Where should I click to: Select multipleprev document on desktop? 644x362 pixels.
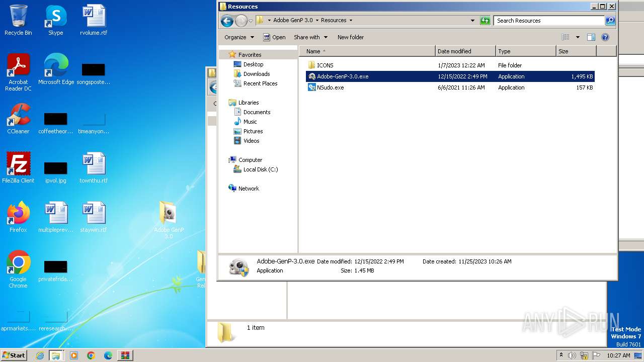tap(55, 217)
